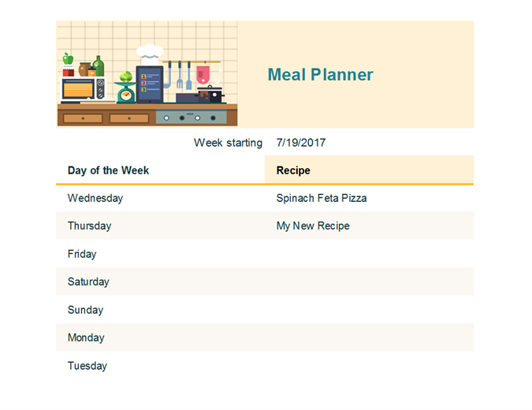Click the chef's hat in the kitchen illustration
Screen dimensions: 532x410
150,53
